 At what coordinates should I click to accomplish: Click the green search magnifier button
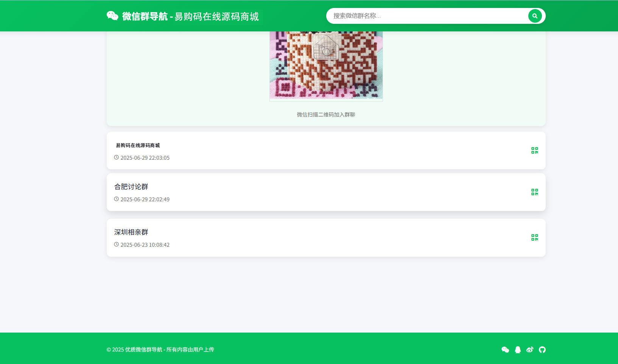pyautogui.click(x=535, y=16)
